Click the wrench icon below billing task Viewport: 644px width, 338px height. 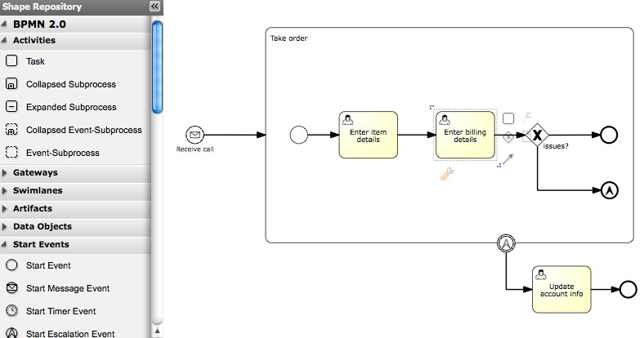point(446,174)
